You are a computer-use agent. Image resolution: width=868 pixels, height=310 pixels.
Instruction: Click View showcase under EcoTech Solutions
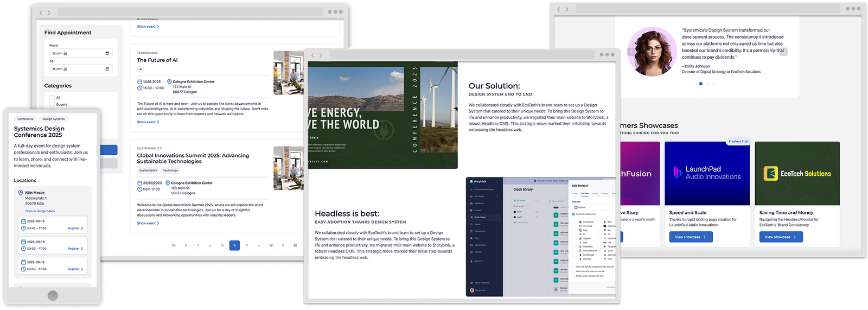[781, 237]
